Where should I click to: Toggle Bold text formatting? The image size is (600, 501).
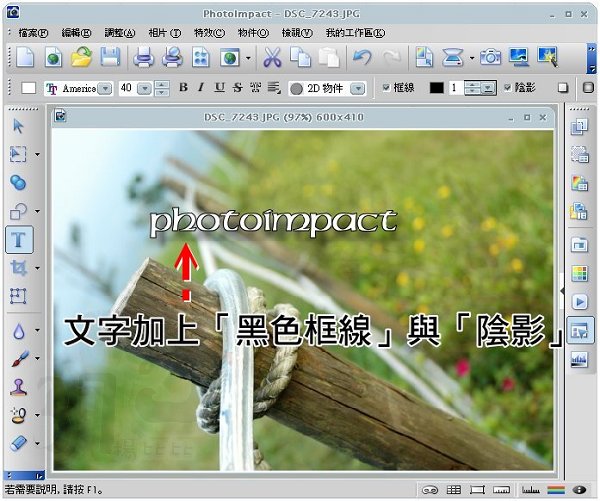[x=183, y=88]
